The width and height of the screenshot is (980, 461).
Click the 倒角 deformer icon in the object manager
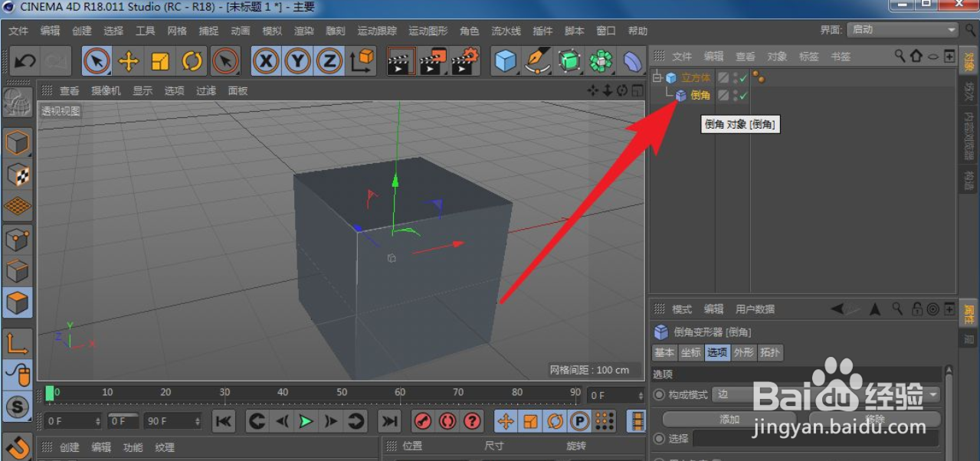[681, 95]
